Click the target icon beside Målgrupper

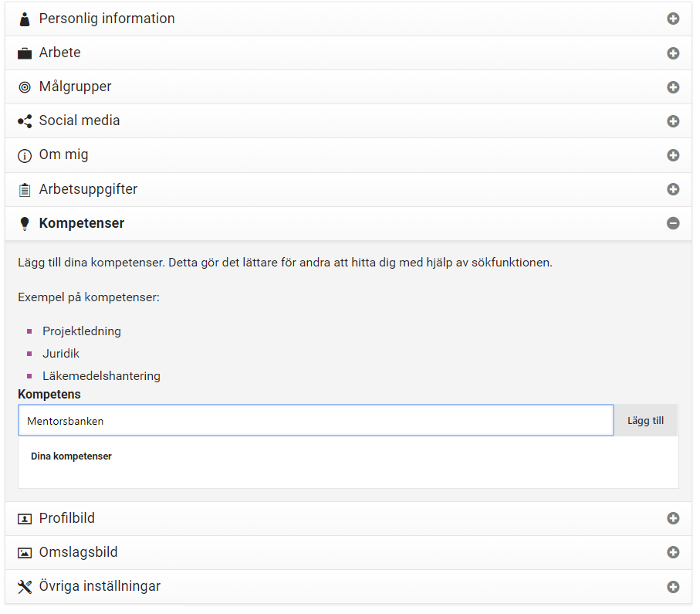tap(25, 87)
